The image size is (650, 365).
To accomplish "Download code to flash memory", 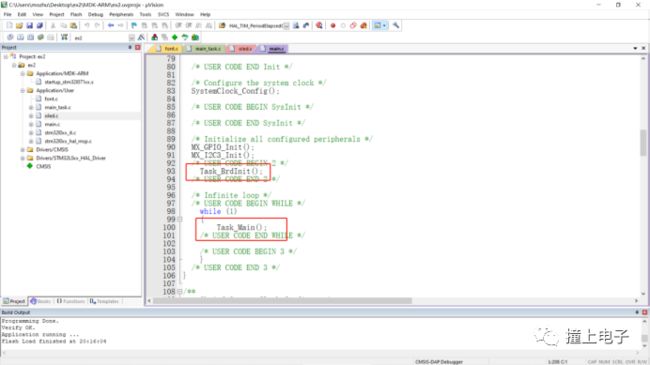I will click(x=64, y=37).
